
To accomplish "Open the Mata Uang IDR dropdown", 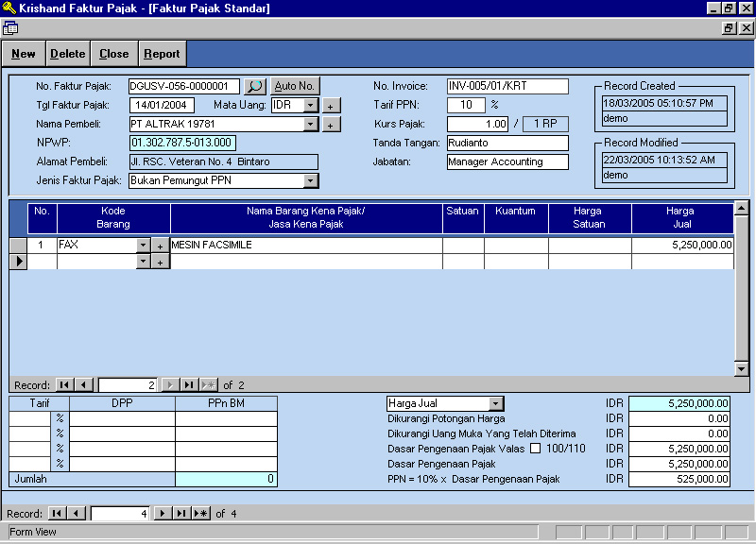I will tap(311, 105).
